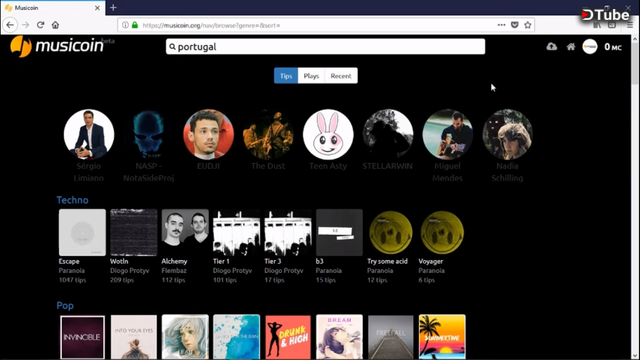640x360 pixels.
Task: Open STELLARWIN artist avatar
Action: (388, 134)
